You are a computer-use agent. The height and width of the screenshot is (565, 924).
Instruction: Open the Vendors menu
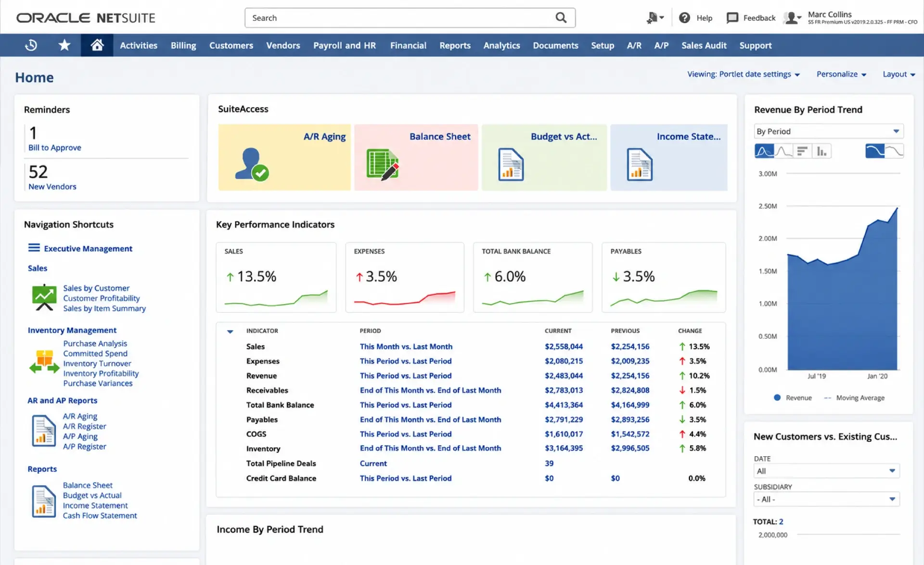click(x=283, y=45)
